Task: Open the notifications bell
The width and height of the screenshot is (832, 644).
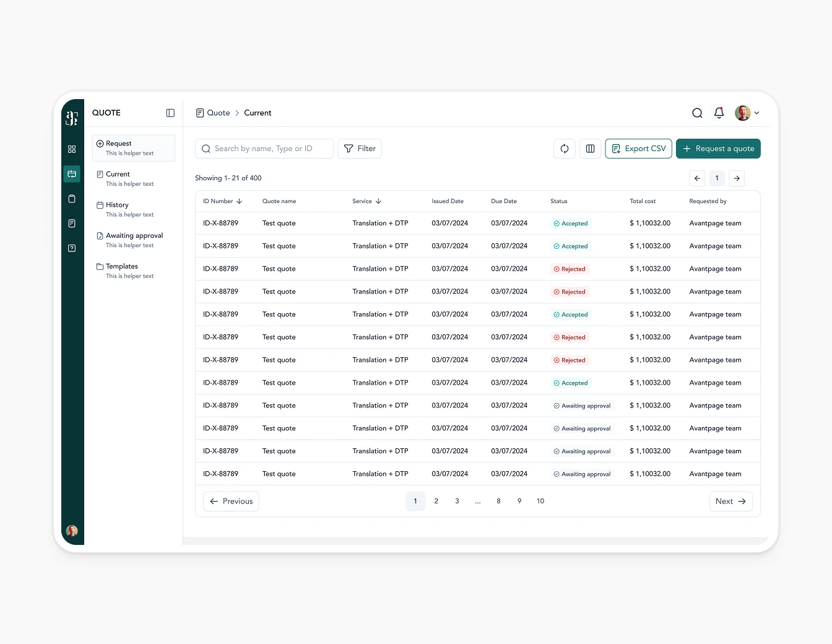Action: (x=719, y=113)
